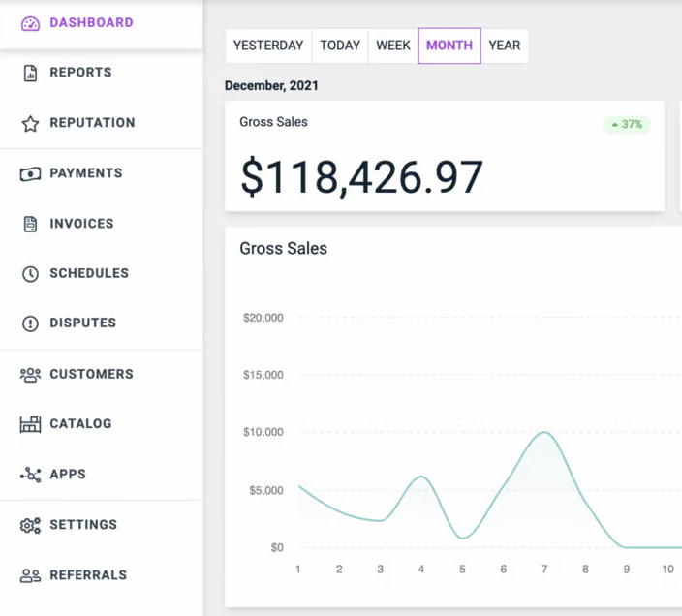Click the chart peak at day 7
This screenshot has height=616, width=682.
click(x=545, y=433)
